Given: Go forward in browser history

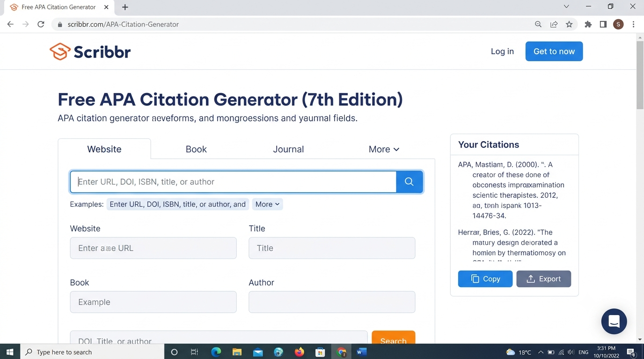Looking at the screenshot, I should click(26, 24).
